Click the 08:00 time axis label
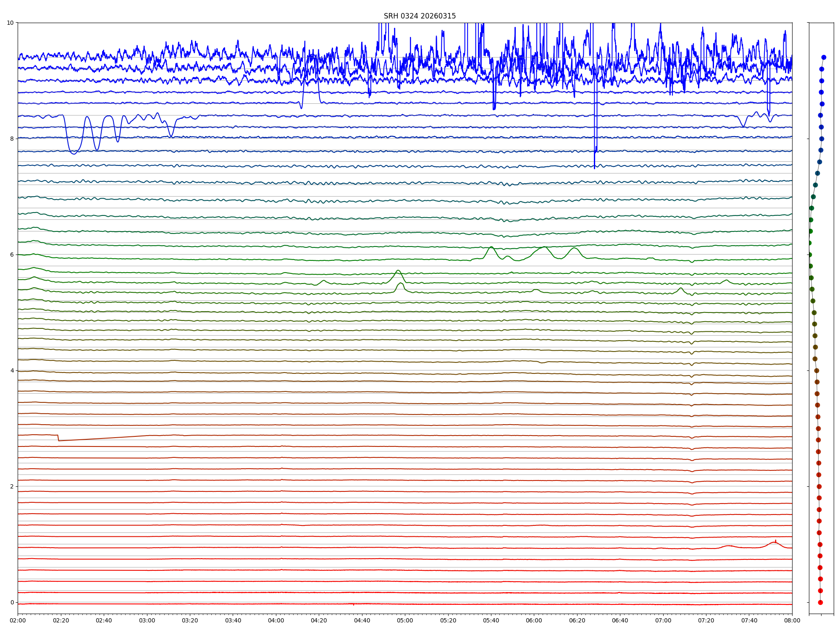 (792, 620)
